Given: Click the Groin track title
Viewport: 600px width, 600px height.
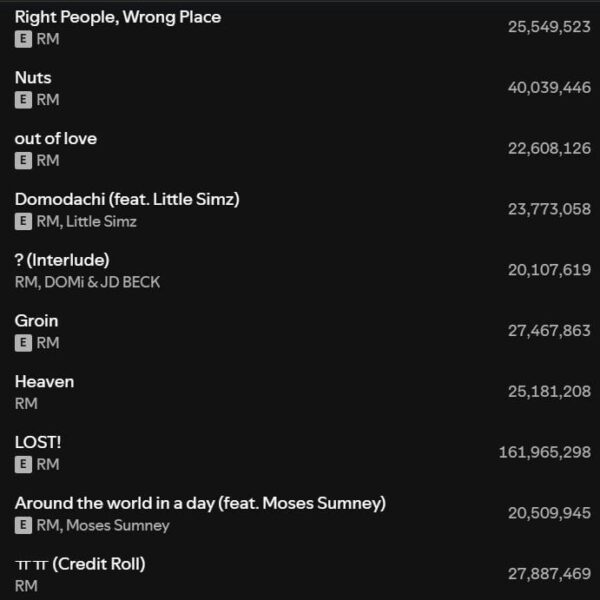Looking at the screenshot, I should (36, 321).
